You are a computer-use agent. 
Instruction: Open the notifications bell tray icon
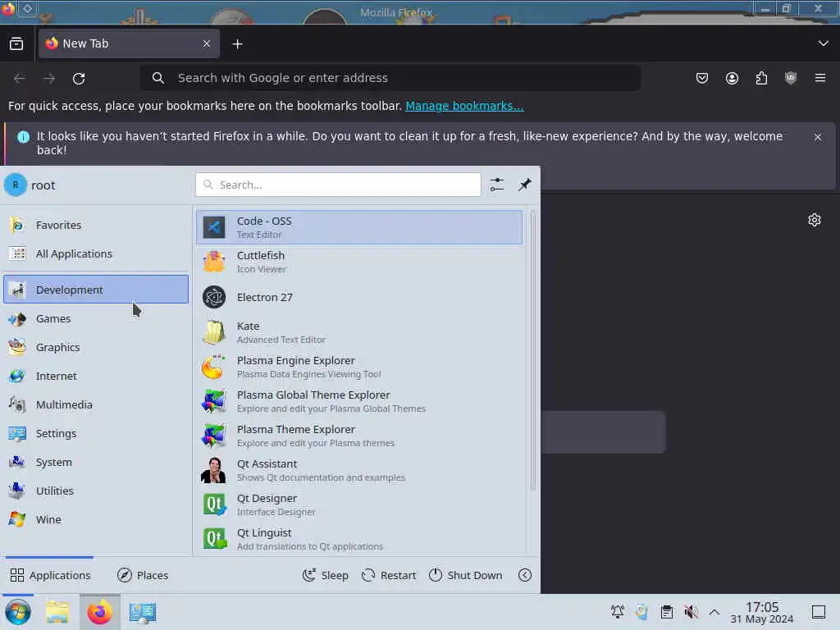coord(617,612)
